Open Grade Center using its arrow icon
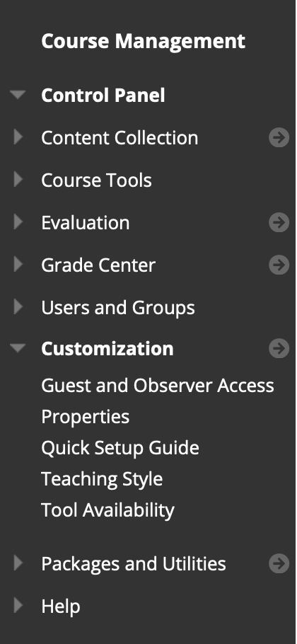 coord(279,265)
